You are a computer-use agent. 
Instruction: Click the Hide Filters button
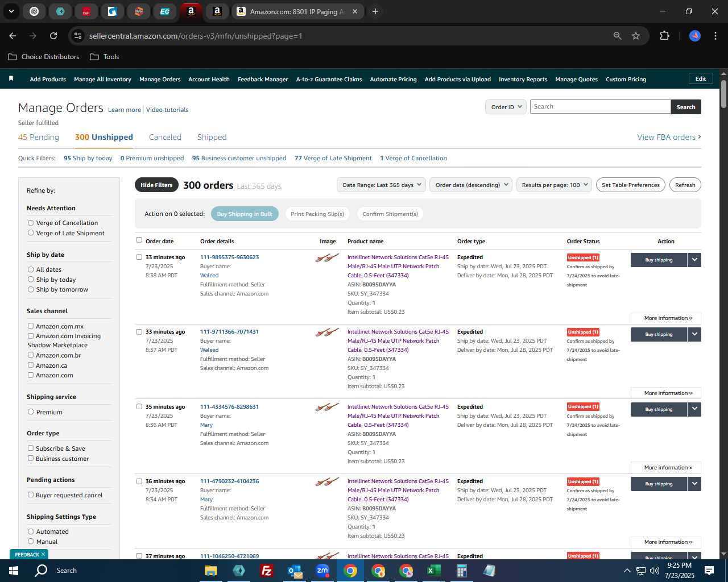point(156,185)
